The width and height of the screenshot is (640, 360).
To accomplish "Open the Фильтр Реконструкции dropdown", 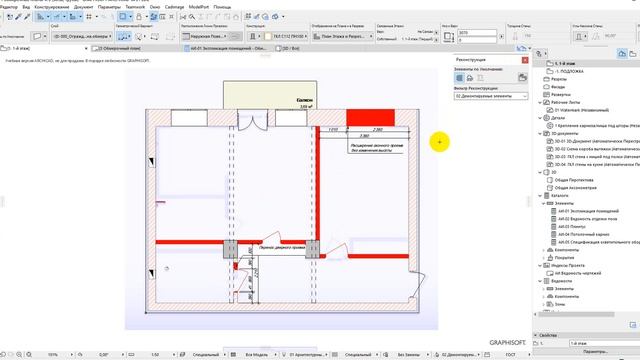I will pos(491,96).
